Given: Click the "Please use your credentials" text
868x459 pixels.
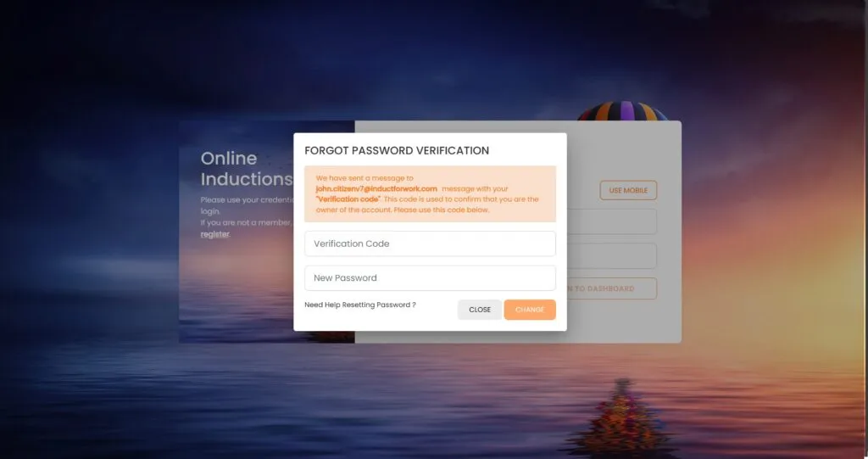Looking at the screenshot, I should coord(247,200).
